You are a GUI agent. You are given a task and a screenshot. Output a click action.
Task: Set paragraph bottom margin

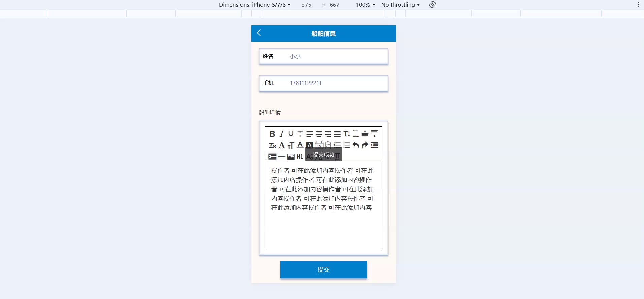[x=374, y=134]
